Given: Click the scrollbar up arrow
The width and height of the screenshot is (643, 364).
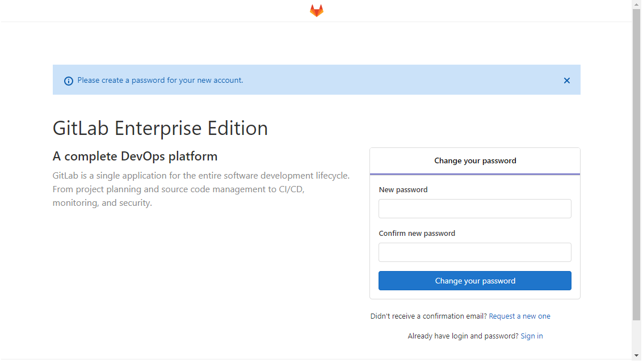Looking at the screenshot, I should [636, 4].
